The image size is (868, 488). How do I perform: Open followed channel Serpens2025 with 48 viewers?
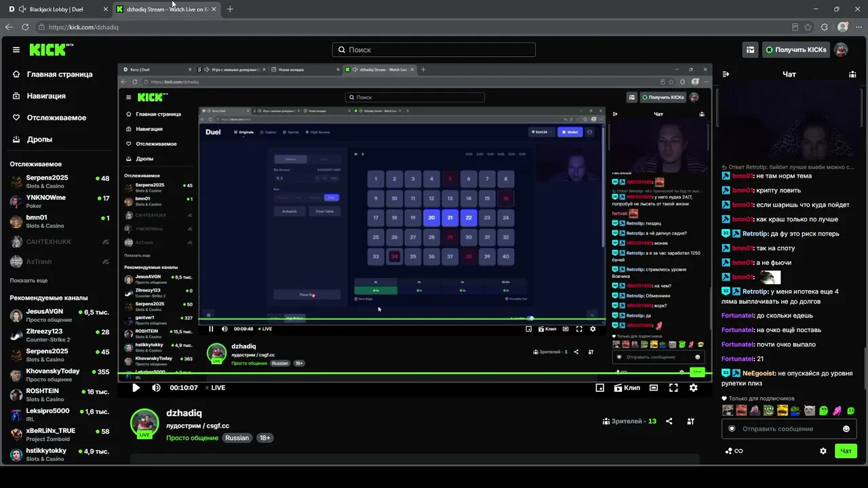coord(60,182)
